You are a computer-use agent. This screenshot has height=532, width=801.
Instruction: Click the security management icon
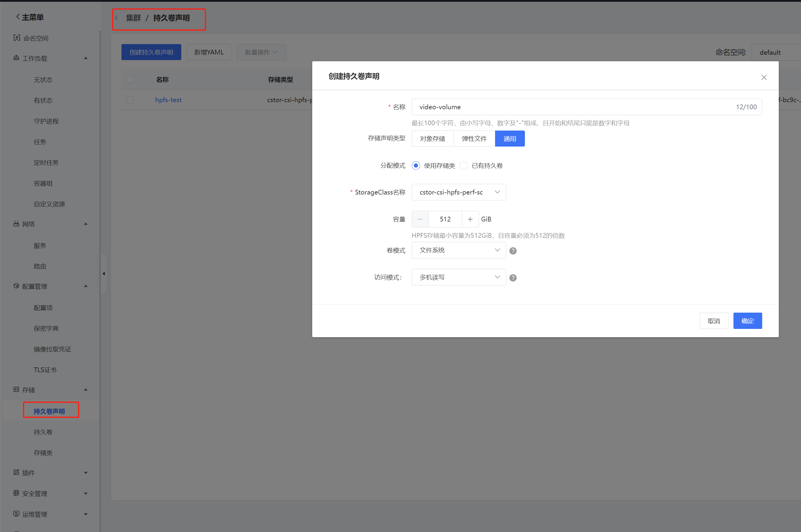(16, 493)
